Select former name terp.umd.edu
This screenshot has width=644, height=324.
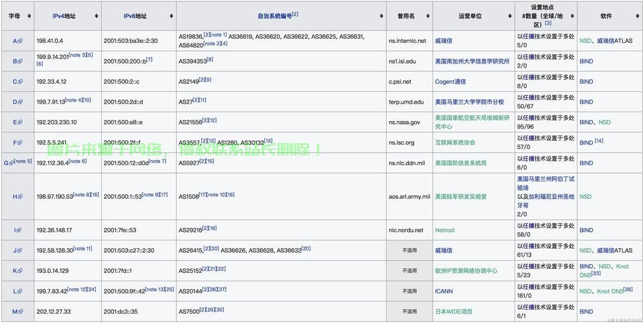406,102
